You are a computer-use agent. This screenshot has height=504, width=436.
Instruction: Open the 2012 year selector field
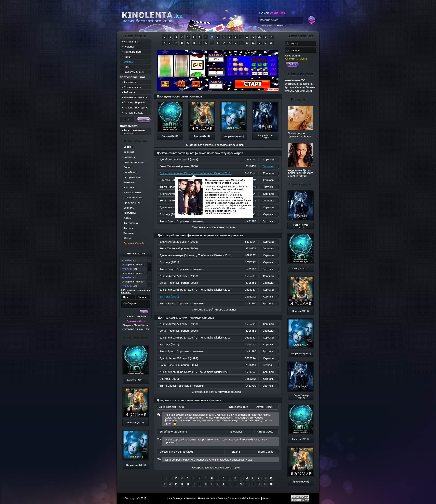point(126,119)
